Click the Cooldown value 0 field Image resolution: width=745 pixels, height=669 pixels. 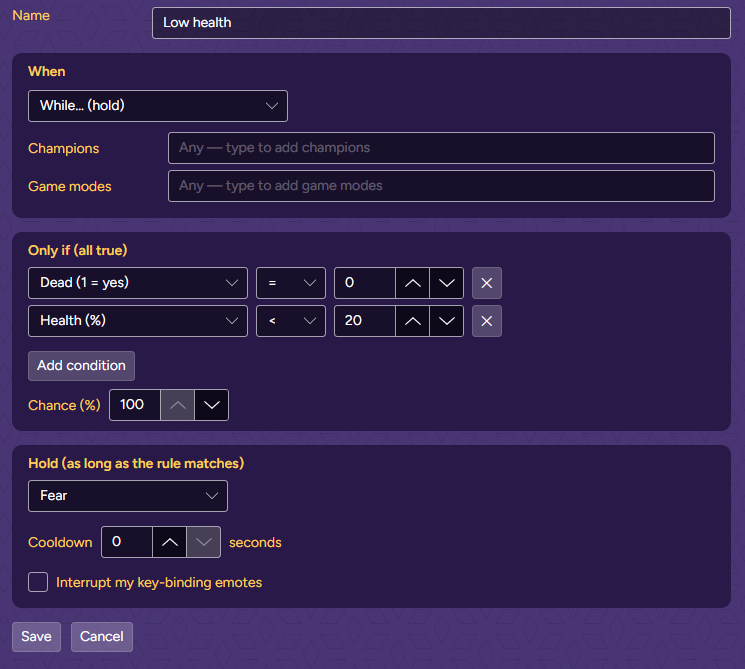click(x=127, y=542)
